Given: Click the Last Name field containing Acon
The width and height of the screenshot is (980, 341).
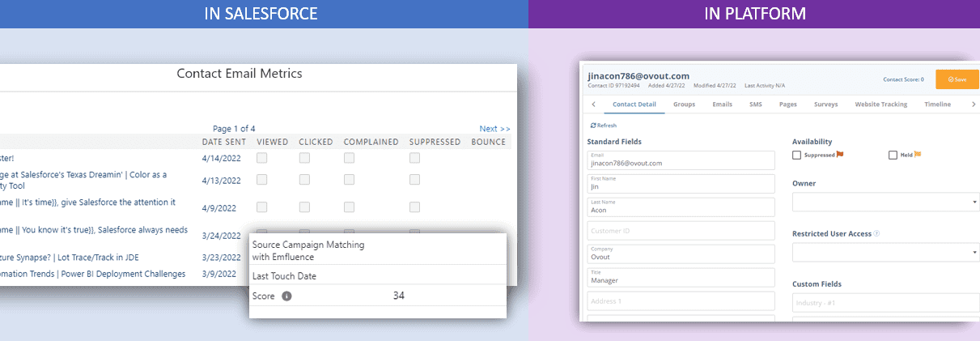Looking at the screenshot, I should click(682, 207).
